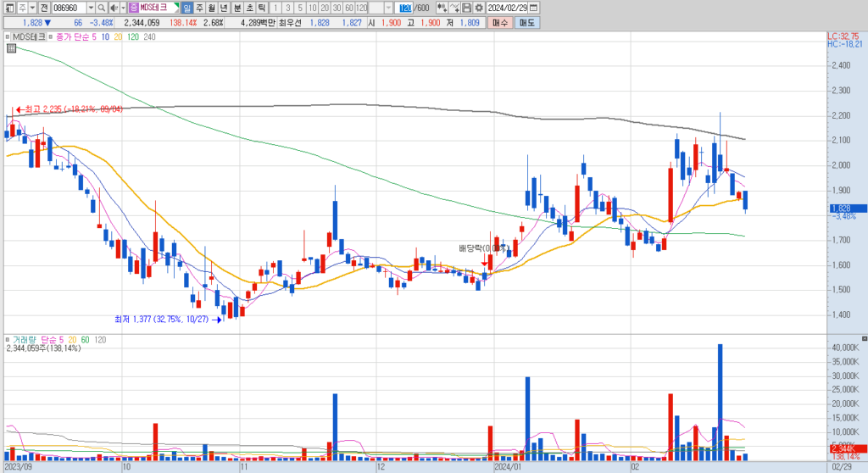Select the 틱 tick chart period

click(262, 8)
